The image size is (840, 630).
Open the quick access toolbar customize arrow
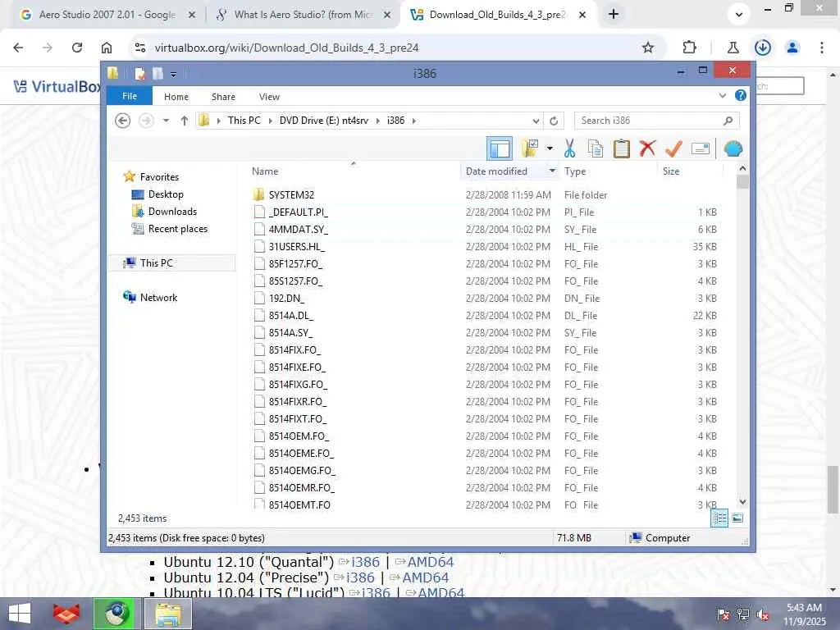coord(174,75)
